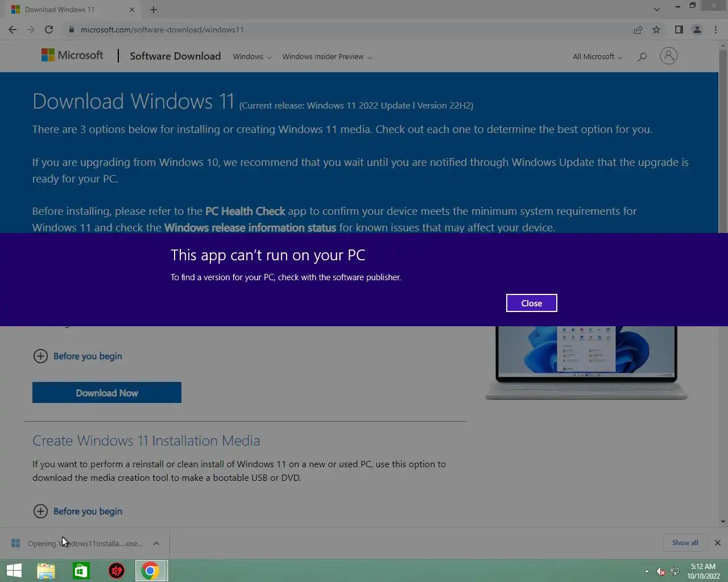
Task: Open Windows release information status link
Action: [250, 227]
